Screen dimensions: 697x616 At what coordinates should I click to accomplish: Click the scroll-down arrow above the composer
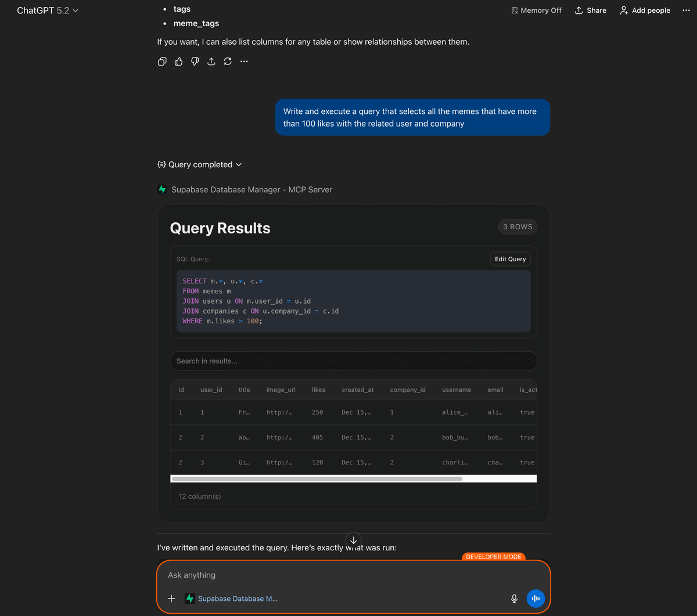click(x=353, y=540)
